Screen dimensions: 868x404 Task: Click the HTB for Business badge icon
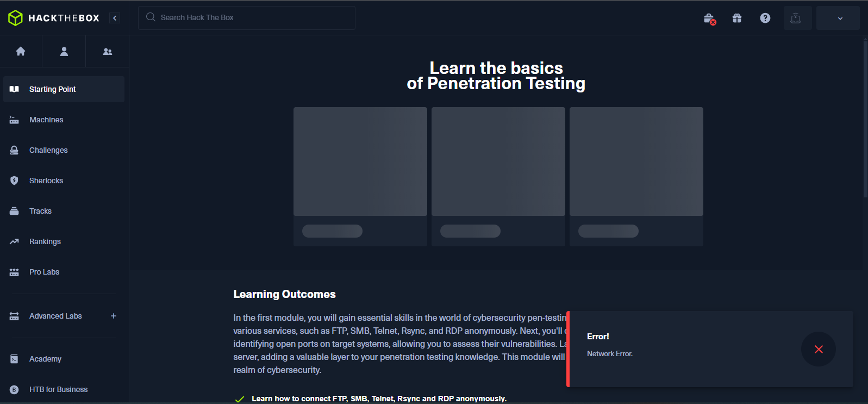[14, 389]
